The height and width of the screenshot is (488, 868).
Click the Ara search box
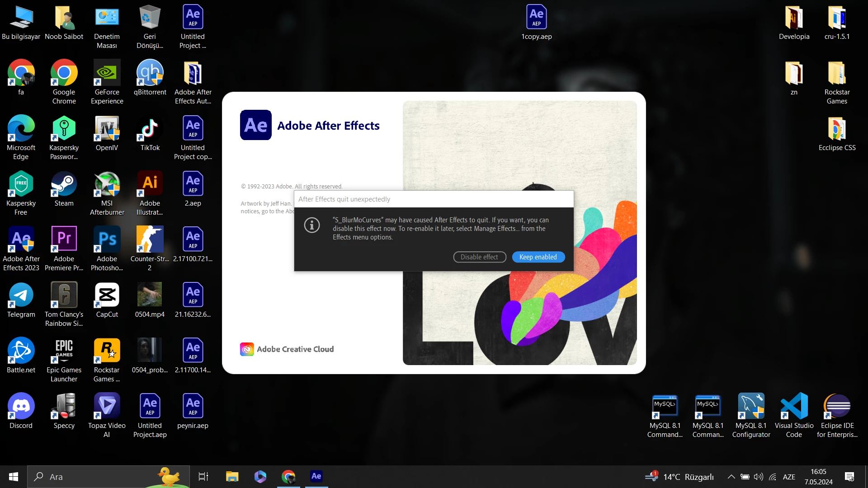[99, 477]
